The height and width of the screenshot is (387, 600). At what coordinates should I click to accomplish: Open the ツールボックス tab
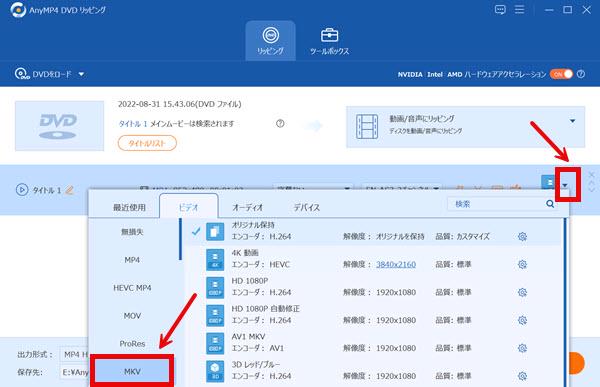pos(329,41)
